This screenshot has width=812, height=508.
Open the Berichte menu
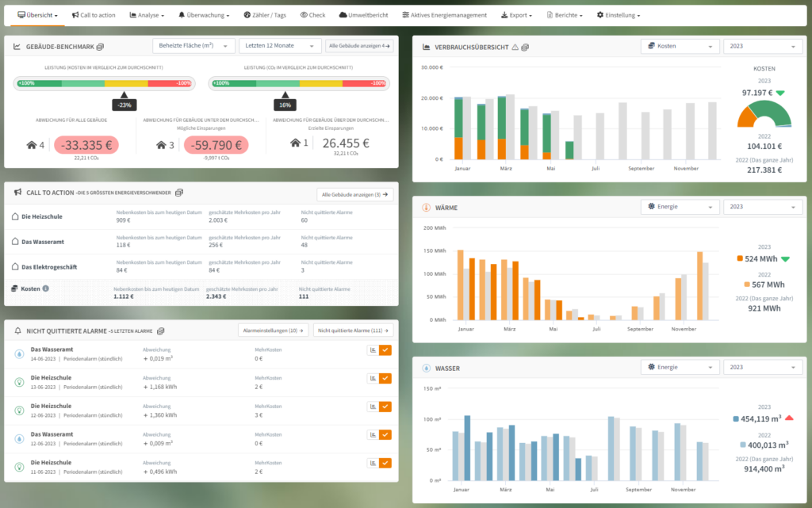point(565,15)
